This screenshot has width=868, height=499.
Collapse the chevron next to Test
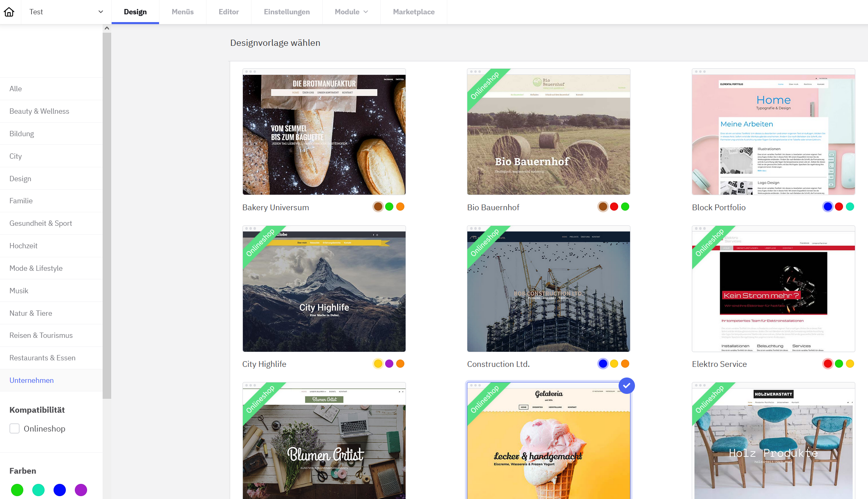100,12
